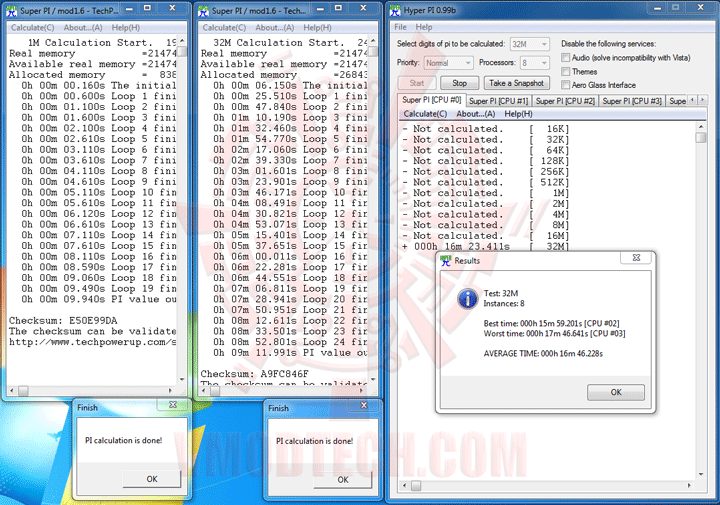Click the 1M window horizontal scrollbar thumb
Image resolution: width=720 pixels, height=505 pixels.
tap(23, 391)
